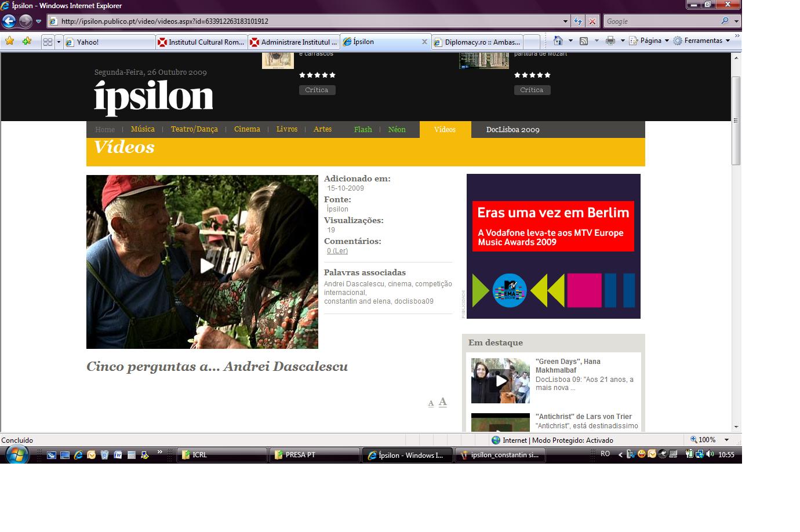Open the ipsilon_constantin taskbar window
The height and width of the screenshot is (532, 800).
(500, 455)
